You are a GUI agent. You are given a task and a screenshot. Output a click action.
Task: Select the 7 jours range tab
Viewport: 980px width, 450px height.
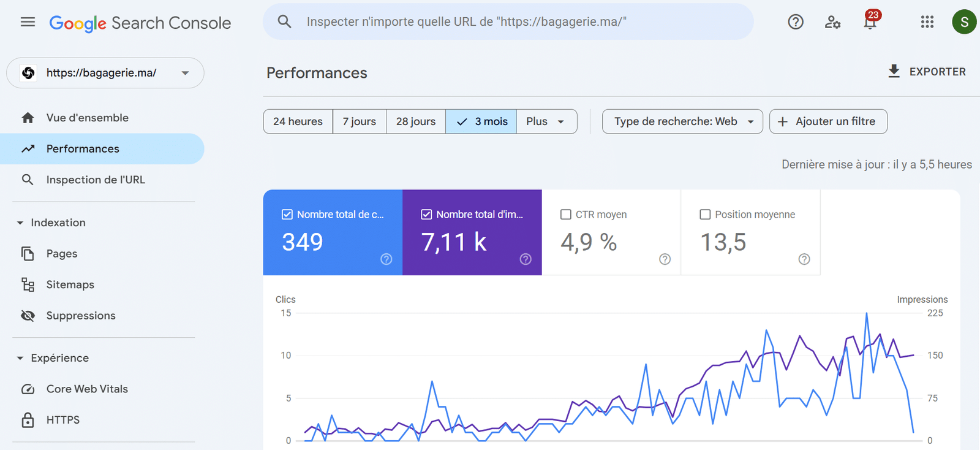pos(360,121)
